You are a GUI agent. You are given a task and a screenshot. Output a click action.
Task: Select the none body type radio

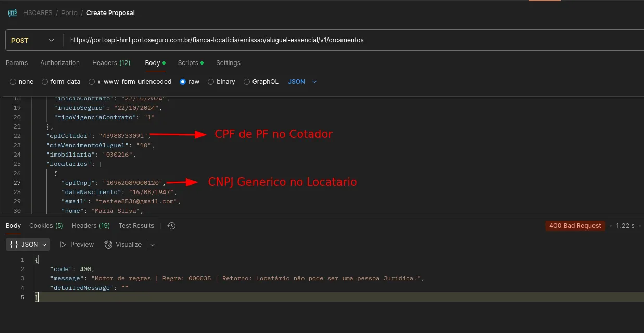tap(14, 82)
